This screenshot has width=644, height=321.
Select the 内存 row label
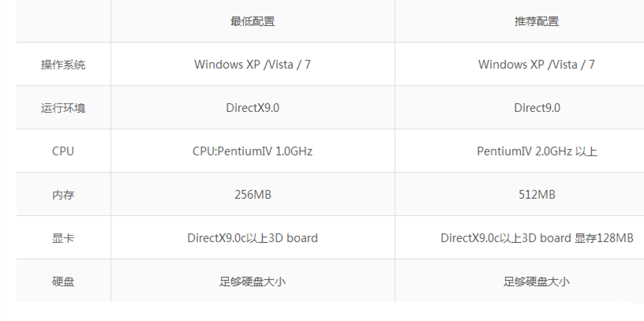[x=63, y=194]
